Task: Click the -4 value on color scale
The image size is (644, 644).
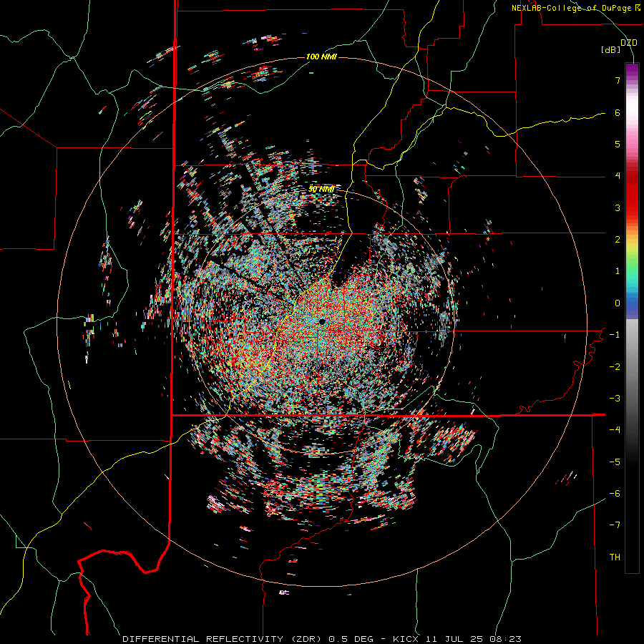Action: (x=615, y=430)
